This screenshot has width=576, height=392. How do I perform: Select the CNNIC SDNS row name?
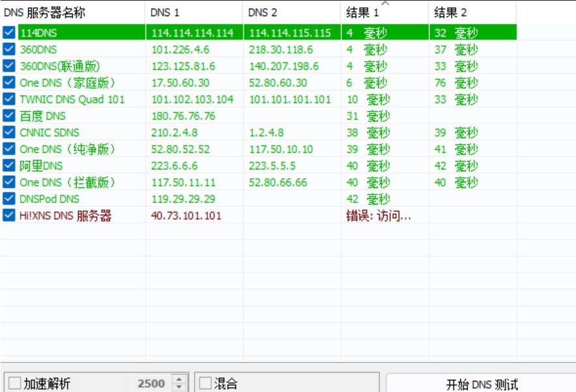pyautogui.click(x=50, y=132)
